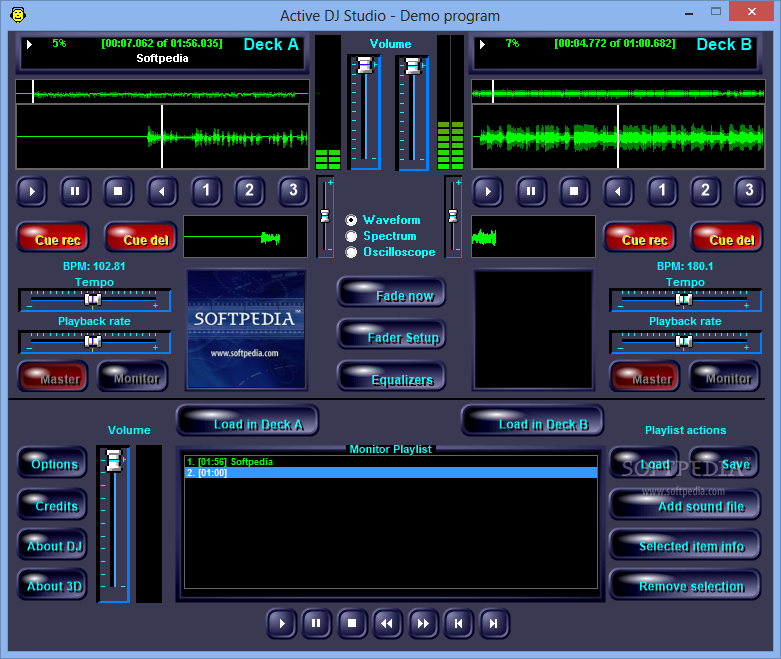Viewport: 781px width, 659px height.
Task: Select playlist item 1 Softpedia
Action: coord(391,462)
